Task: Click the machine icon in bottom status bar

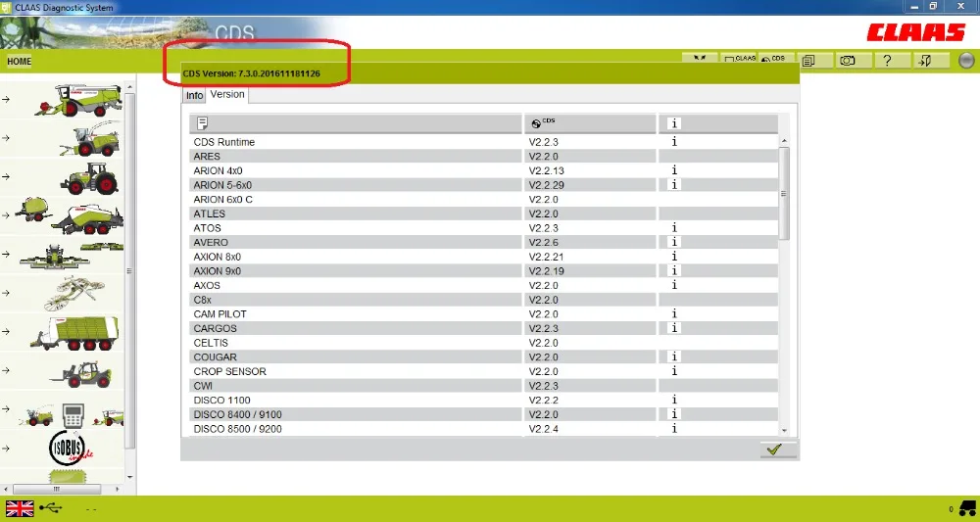Action: (x=967, y=507)
